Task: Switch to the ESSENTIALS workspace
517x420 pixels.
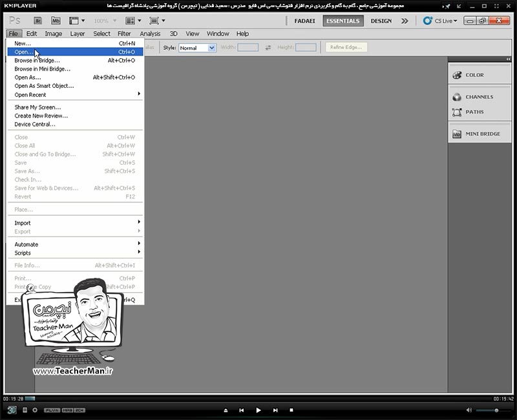Action: 343,21
